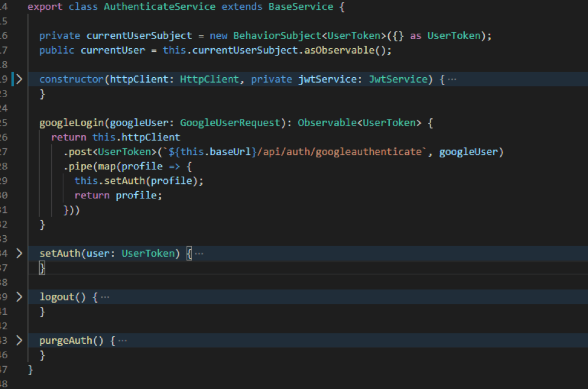Click the BaseService identifier
The width and height of the screenshot is (588, 389).
tap(301, 7)
